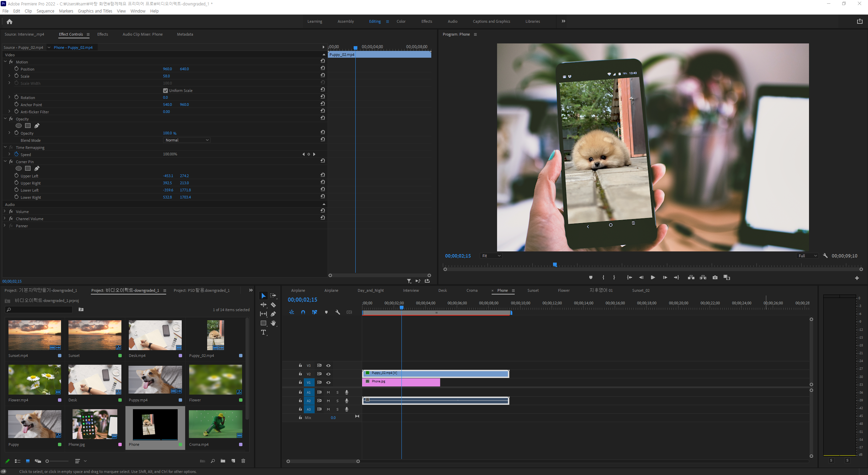This screenshot has height=475, width=868.
Task: Select the Ripple Edit tool
Action: point(263,305)
